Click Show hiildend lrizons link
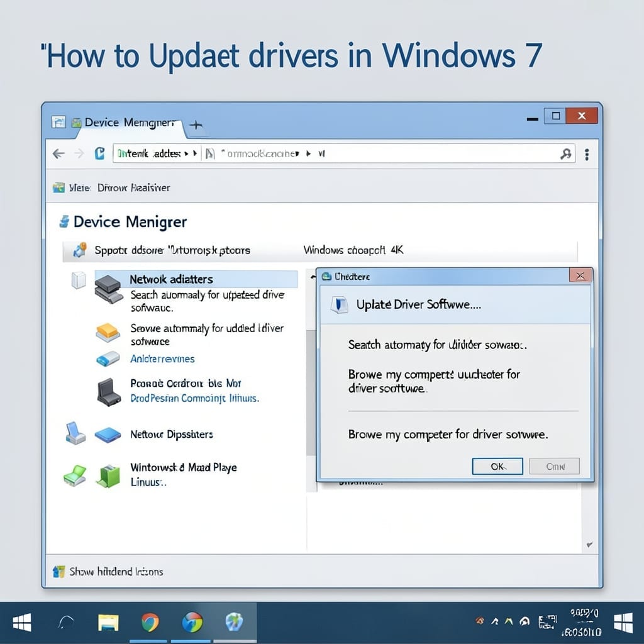Viewport: 644px width, 644px height. click(116, 572)
